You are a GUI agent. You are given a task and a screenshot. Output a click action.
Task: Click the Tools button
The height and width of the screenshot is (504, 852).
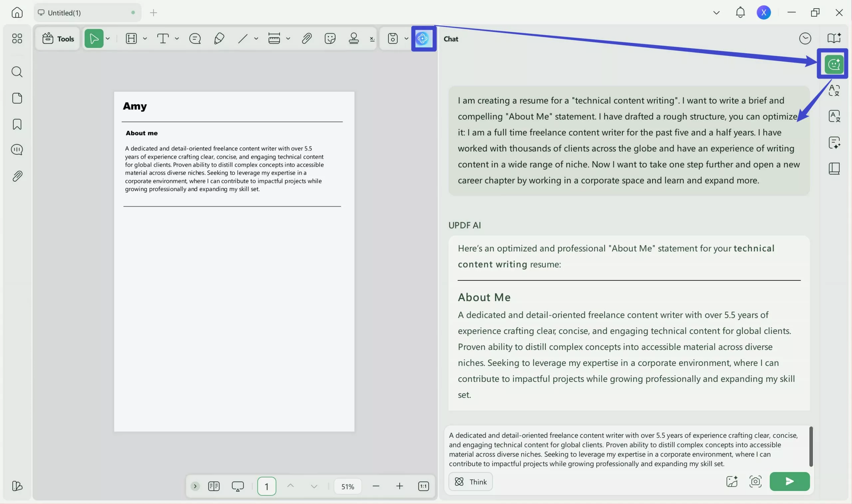(58, 39)
